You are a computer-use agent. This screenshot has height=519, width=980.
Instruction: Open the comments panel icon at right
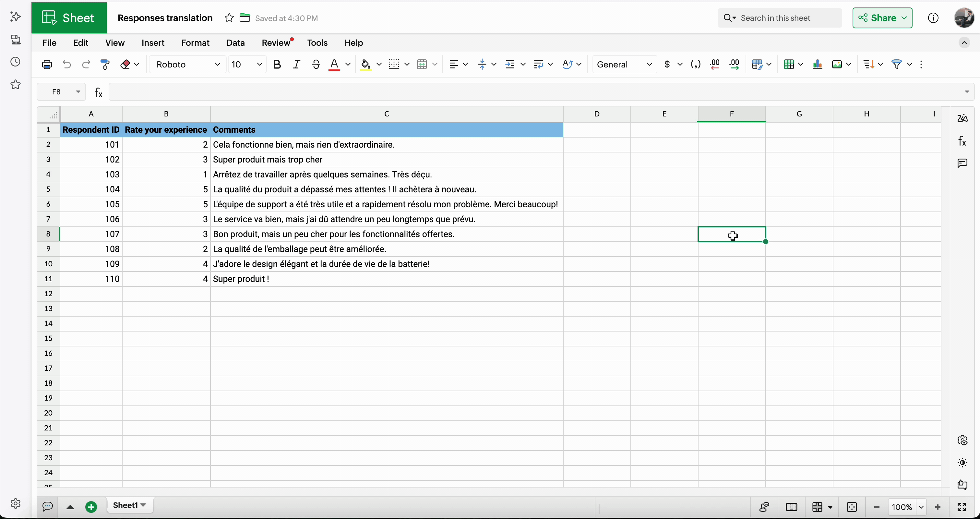pyautogui.click(x=962, y=163)
